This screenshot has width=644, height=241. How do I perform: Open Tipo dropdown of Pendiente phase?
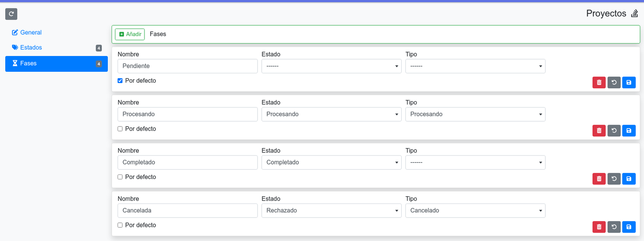tap(475, 66)
